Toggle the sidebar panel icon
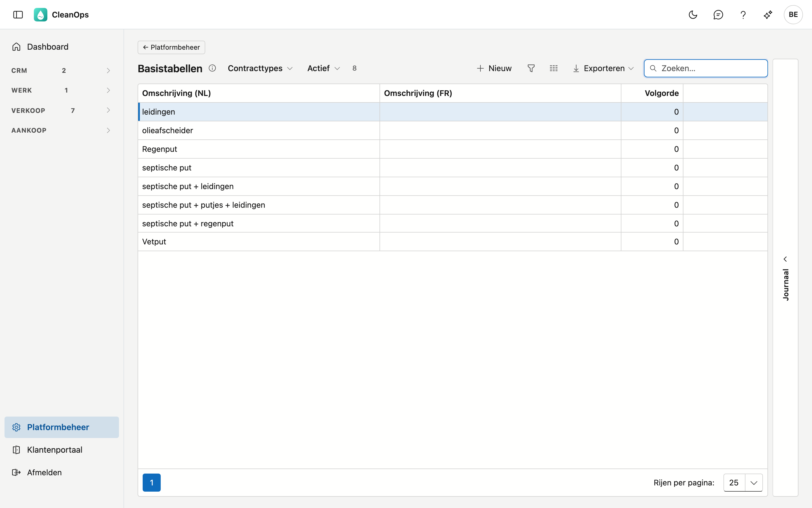Screen dimensions: 812x508 [18, 15]
